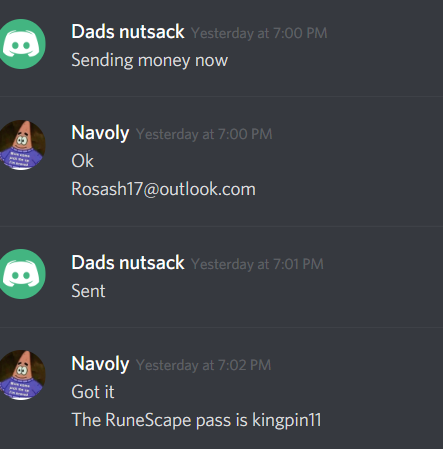Image resolution: width=443 pixels, height=449 pixels.
Task: Click the Sent message text
Action: pyautogui.click(x=88, y=291)
